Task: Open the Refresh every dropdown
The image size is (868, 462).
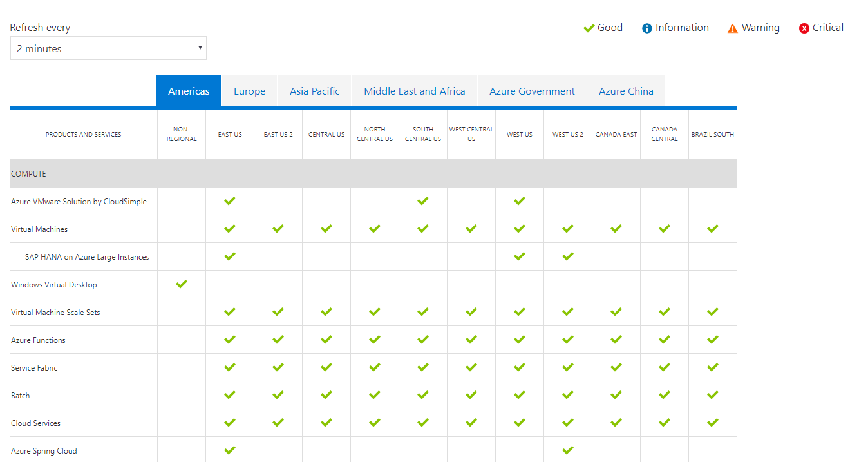Action: point(108,48)
